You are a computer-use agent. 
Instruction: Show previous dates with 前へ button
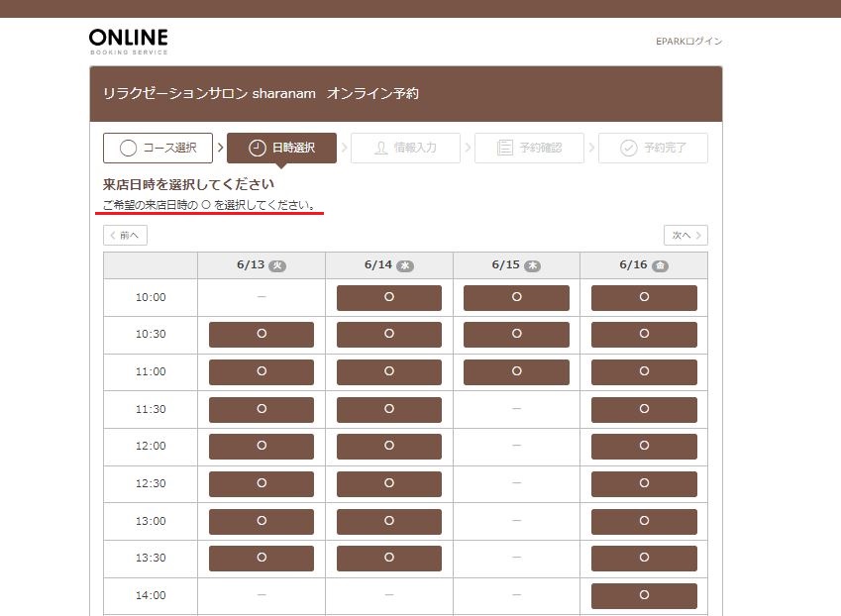(x=125, y=236)
